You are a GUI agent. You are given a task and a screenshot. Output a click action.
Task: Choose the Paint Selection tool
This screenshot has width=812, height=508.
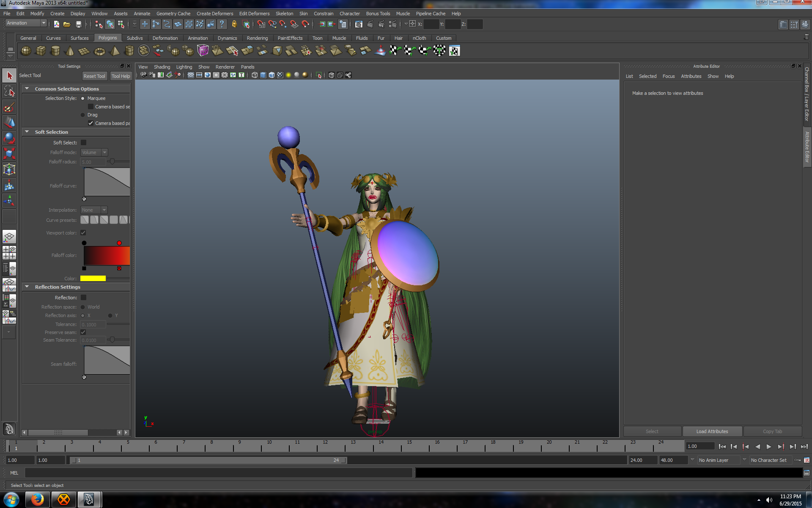(x=9, y=107)
